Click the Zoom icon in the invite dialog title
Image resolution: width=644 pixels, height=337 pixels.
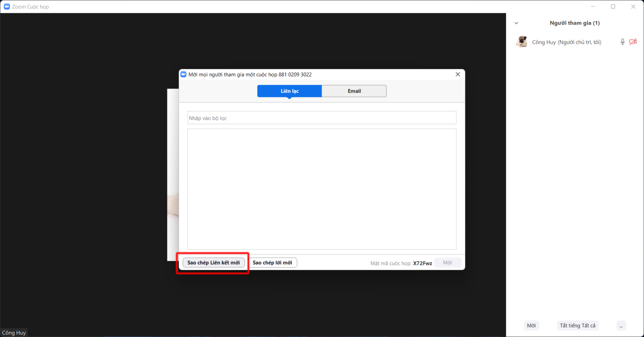[184, 74]
